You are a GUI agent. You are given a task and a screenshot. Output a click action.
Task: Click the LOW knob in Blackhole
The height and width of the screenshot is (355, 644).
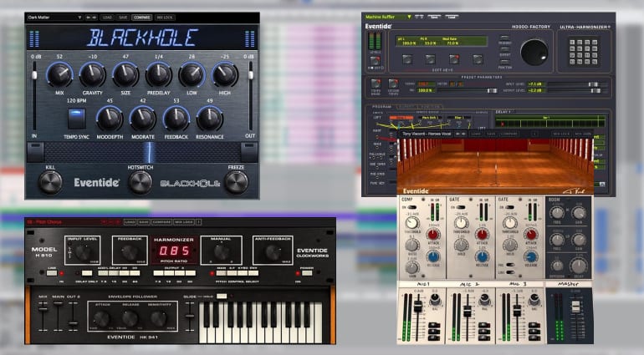point(192,75)
